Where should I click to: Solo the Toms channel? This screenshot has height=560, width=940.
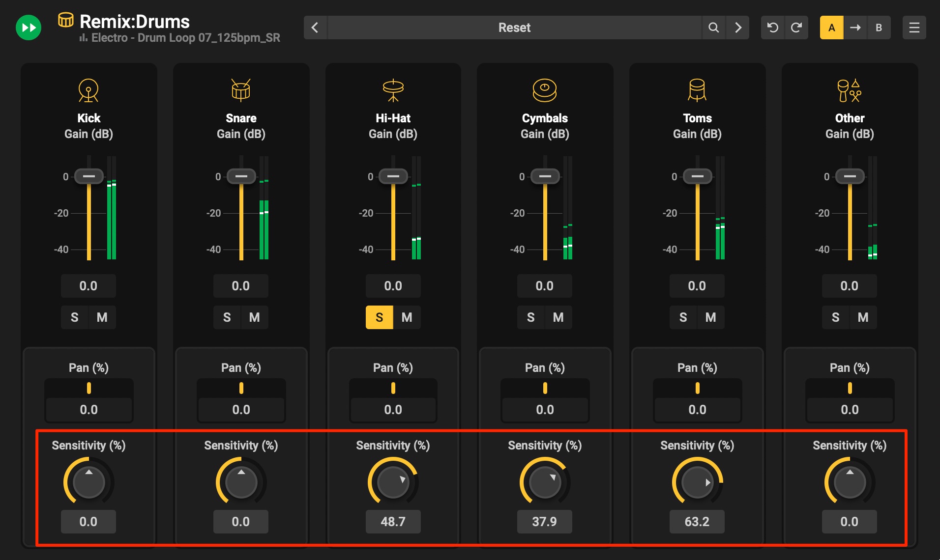(683, 317)
